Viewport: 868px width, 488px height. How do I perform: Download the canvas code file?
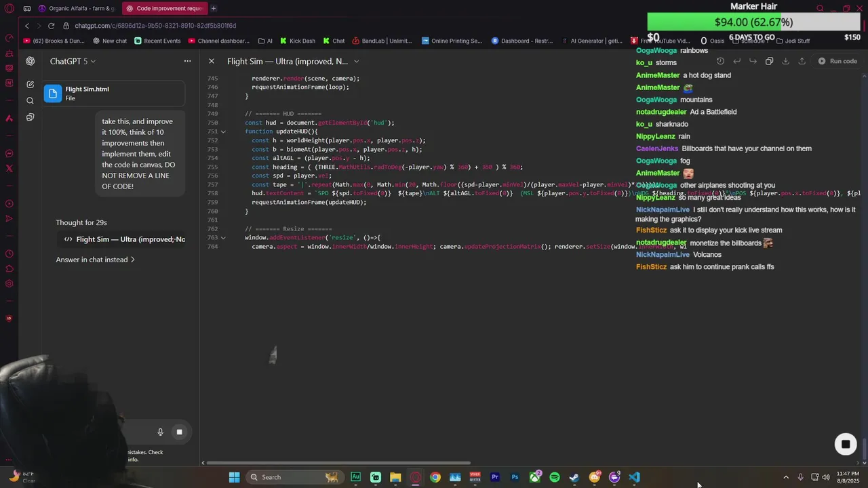click(x=785, y=61)
